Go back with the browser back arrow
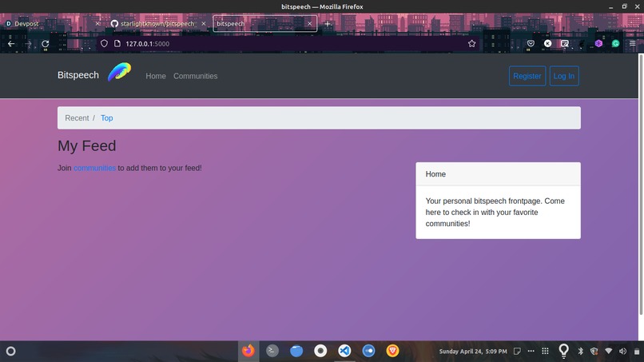 coord(11,44)
